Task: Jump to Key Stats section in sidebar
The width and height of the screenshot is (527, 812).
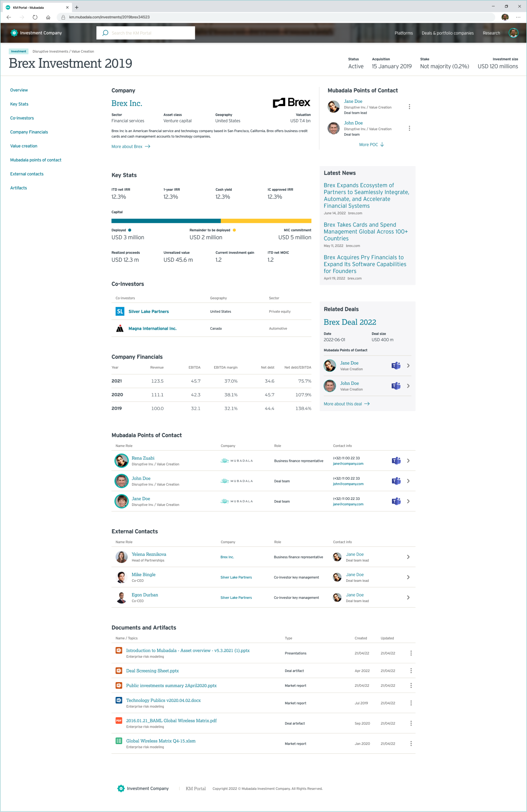Action: 19,104
